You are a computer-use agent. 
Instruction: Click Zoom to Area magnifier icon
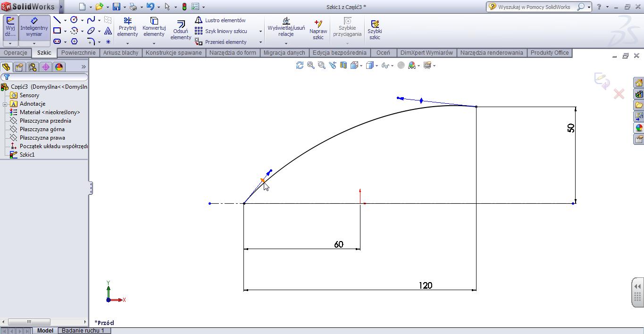322,65
